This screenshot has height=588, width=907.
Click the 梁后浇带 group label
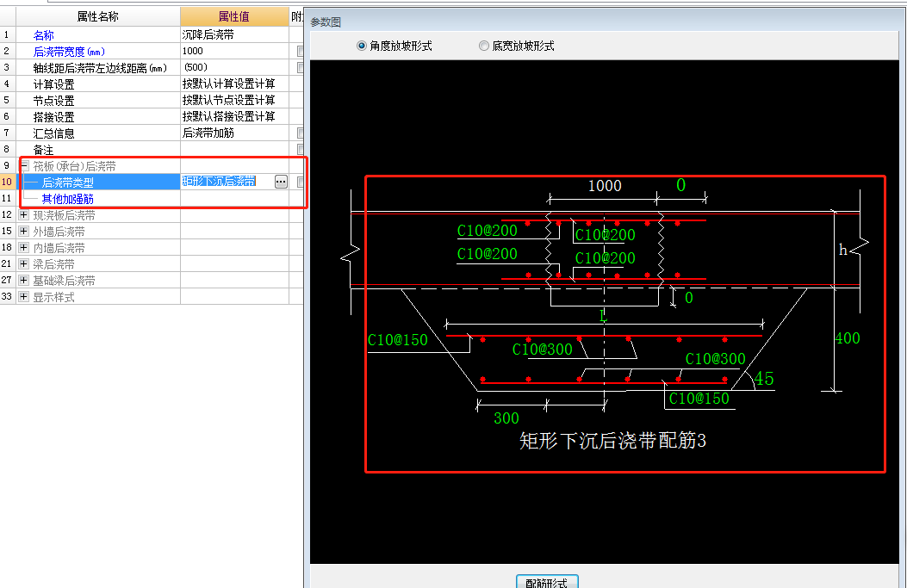pyautogui.click(x=53, y=265)
